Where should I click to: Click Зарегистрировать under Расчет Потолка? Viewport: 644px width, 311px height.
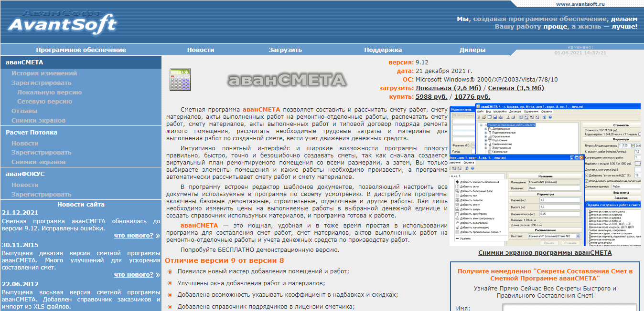point(42,153)
